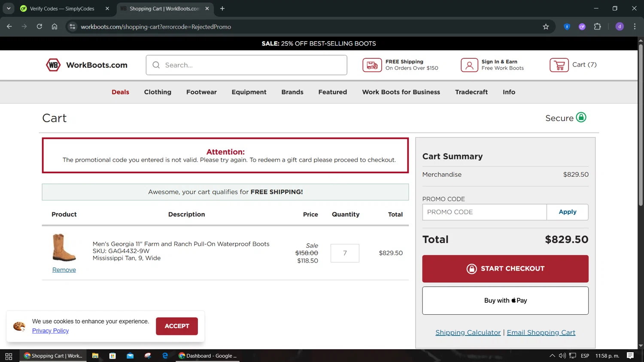Open the tab search dropdown arrow
644x362 pixels.
click(9, 9)
